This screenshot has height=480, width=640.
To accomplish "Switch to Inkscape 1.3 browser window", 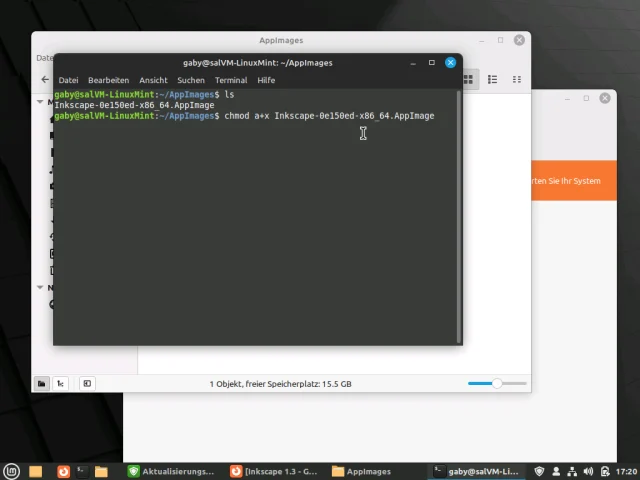I will click(x=274, y=471).
